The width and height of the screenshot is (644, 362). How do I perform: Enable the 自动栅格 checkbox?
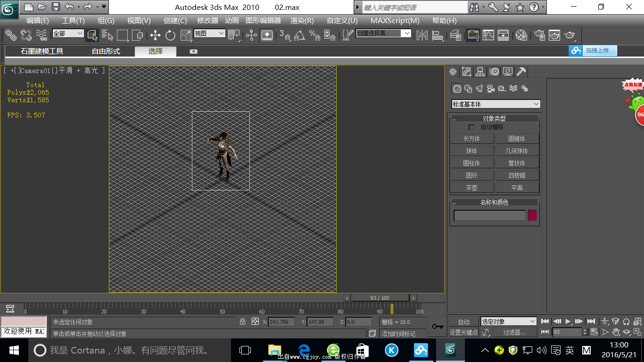(x=471, y=127)
